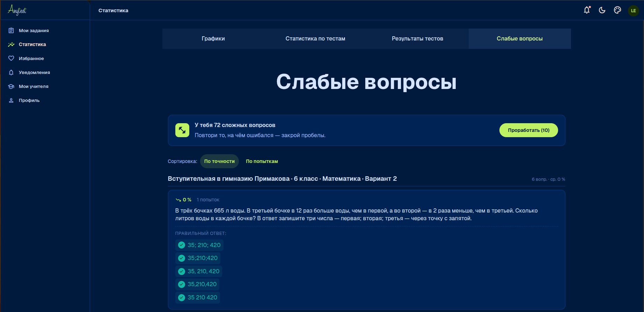Viewport: 644px width, 312px height.
Task: Open Мои задания in the sidebar
Action: tap(45, 30)
